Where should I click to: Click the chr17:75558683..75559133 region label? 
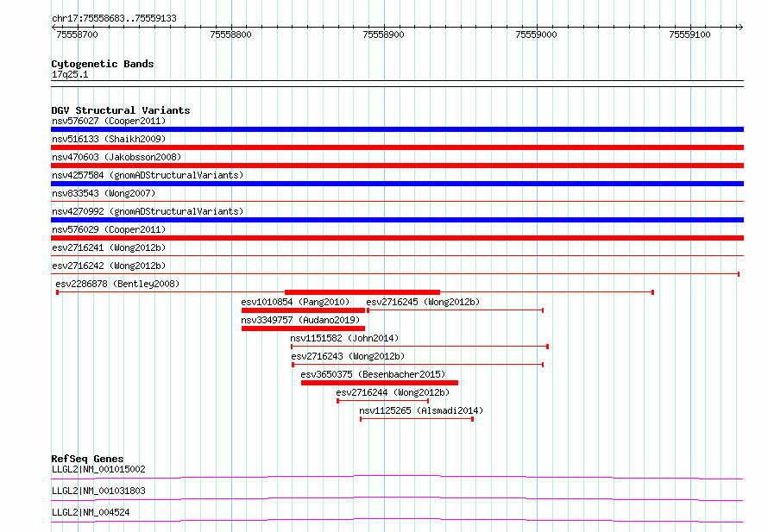[x=114, y=18]
